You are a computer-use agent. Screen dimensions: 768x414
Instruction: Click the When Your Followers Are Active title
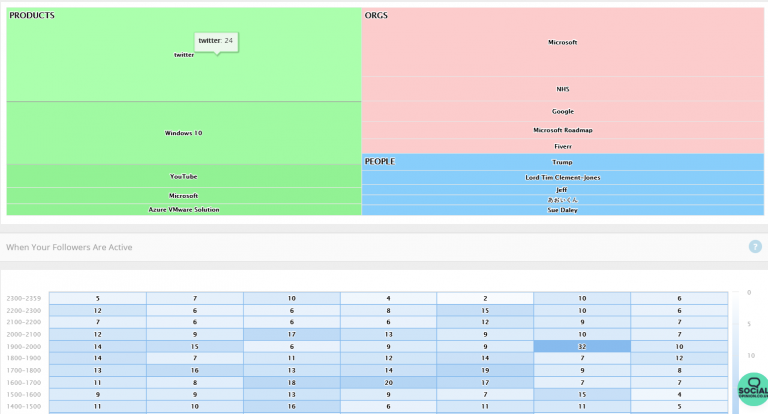point(69,247)
